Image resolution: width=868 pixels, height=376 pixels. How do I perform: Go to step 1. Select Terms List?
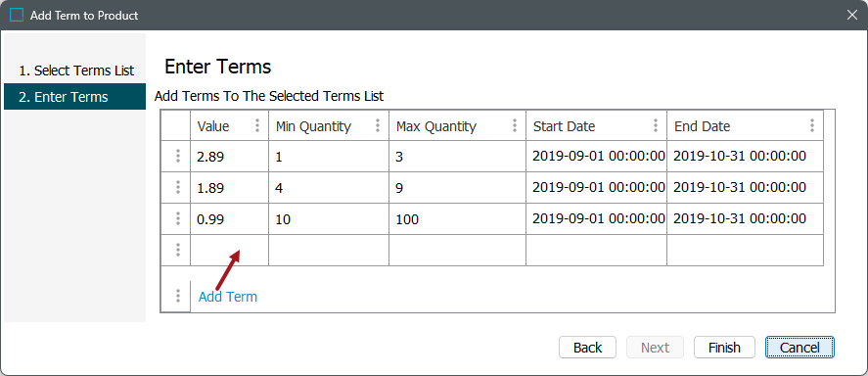point(75,70)
